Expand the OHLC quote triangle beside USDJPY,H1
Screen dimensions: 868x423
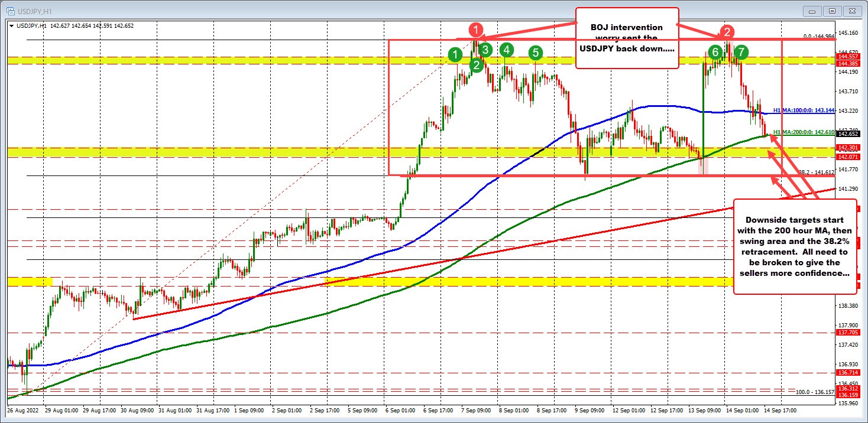coord(11,26)
